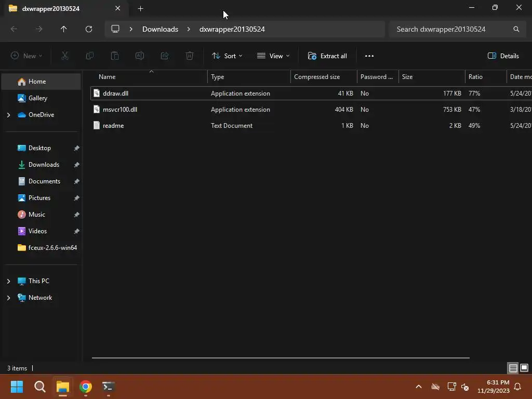Click the OneDrive tray icon
This screenshot has width=532, height=399.
pos(435,387)
